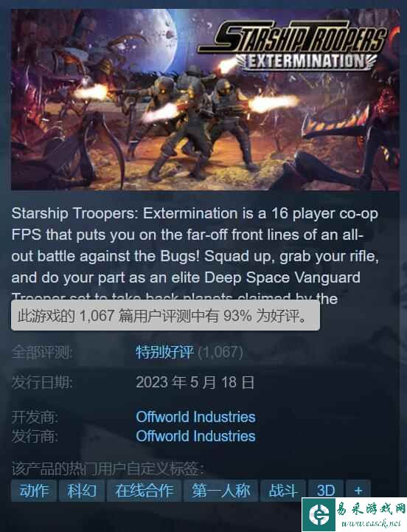Select the 第一人称 tag

(x=220, y=491)
